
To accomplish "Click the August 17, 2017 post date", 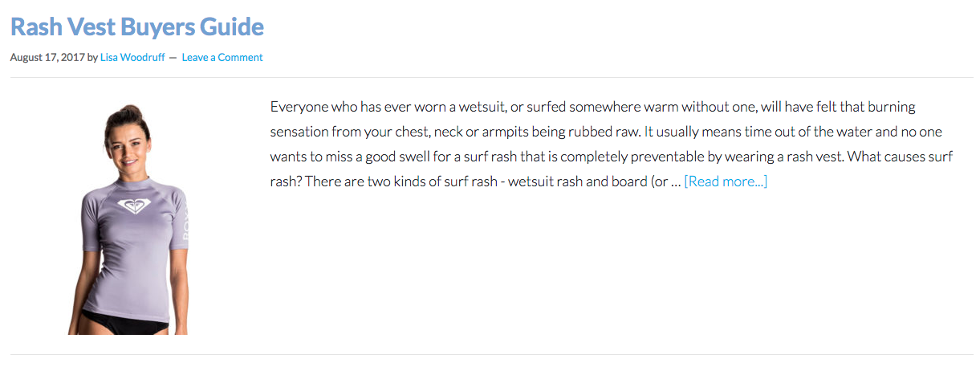I will click(47, 57).
